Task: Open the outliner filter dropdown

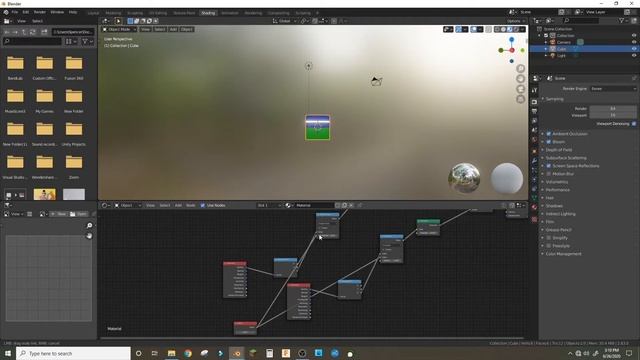Action: [623, 21]
